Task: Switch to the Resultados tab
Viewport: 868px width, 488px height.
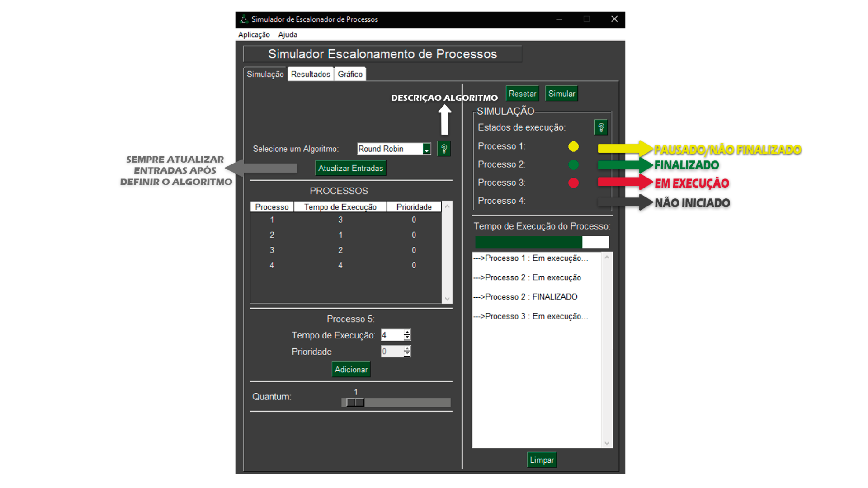Action: [x=310, y=73]
